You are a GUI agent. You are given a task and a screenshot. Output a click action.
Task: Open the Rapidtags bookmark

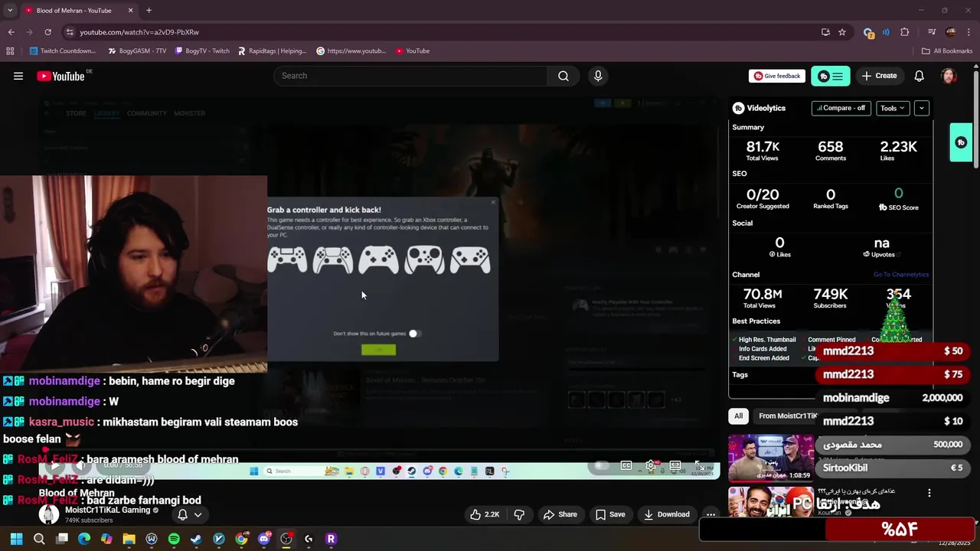tap(272, 51)
